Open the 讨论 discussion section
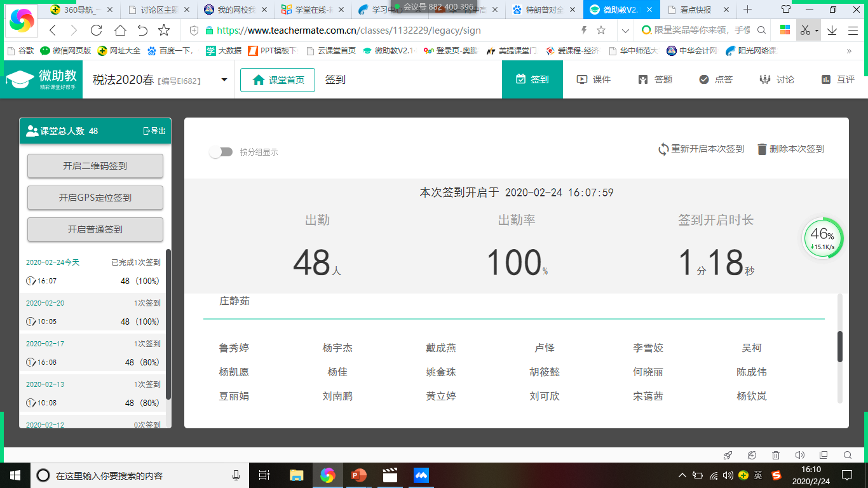This screenshot has width=868, height=488. (x=776, y=79)
